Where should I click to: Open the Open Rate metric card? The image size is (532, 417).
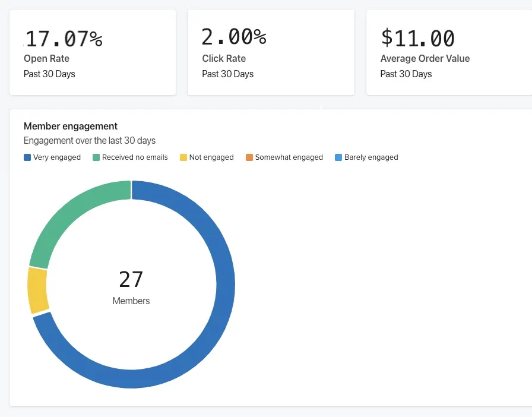pos(92,52)
